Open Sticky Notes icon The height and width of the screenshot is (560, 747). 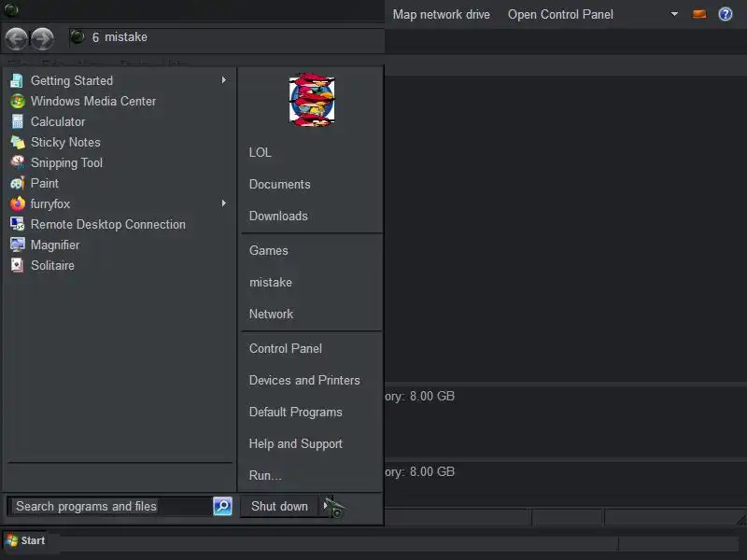click(x=17, y=143)
